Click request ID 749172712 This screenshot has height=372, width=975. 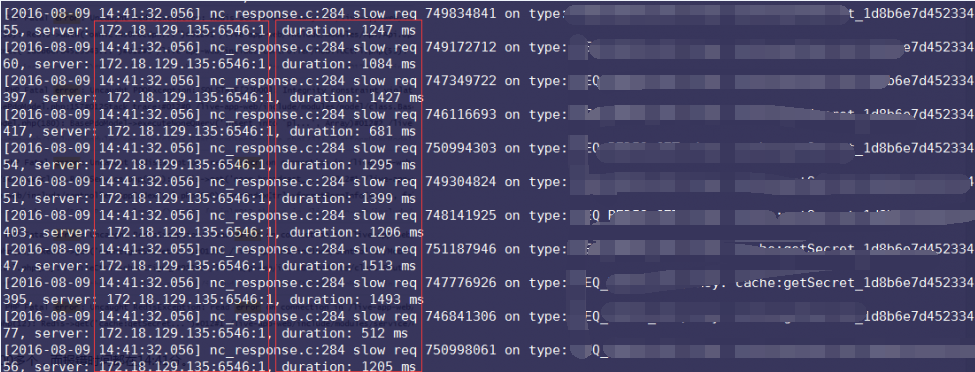point(461,47)
